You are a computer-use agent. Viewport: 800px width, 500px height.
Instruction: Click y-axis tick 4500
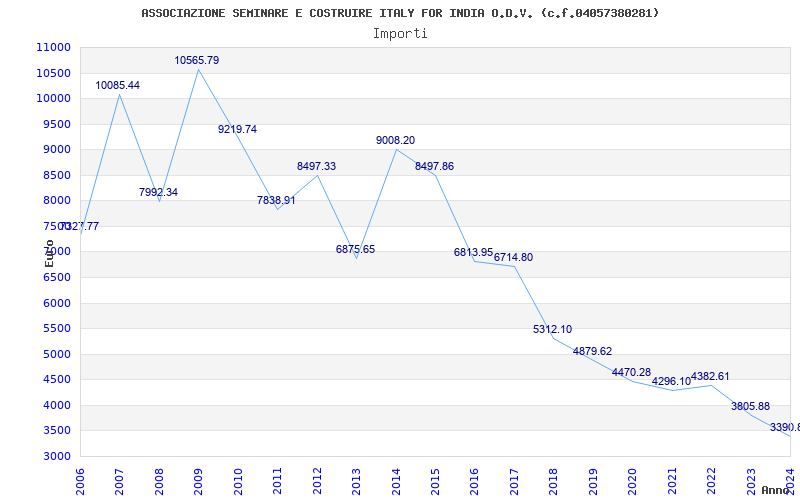pos(57,380)
